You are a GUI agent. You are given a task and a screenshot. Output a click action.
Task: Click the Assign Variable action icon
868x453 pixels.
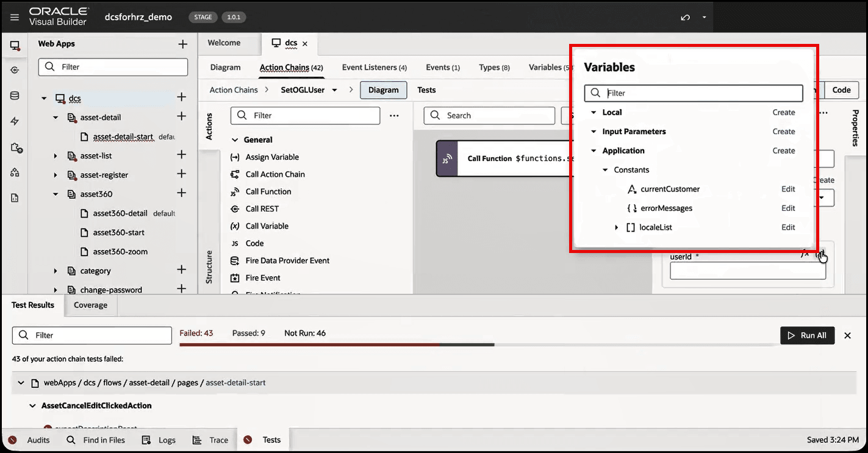tap(234, 157)
